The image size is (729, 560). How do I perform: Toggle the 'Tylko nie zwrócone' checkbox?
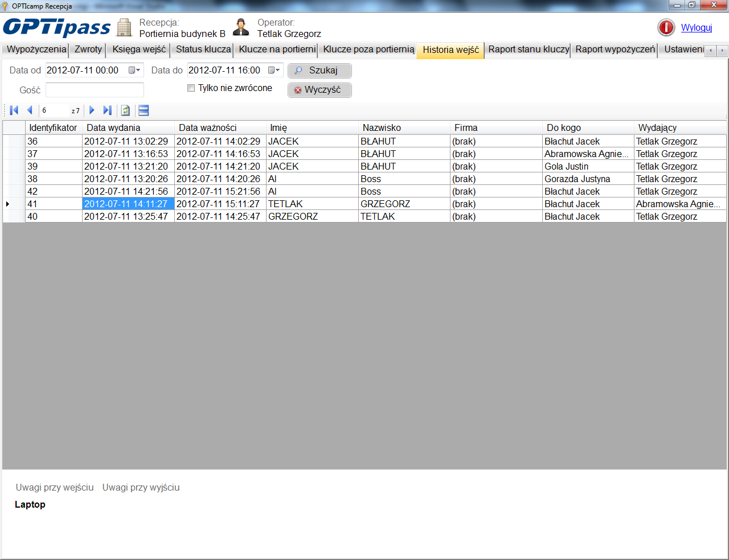click(x=191, y=88)
